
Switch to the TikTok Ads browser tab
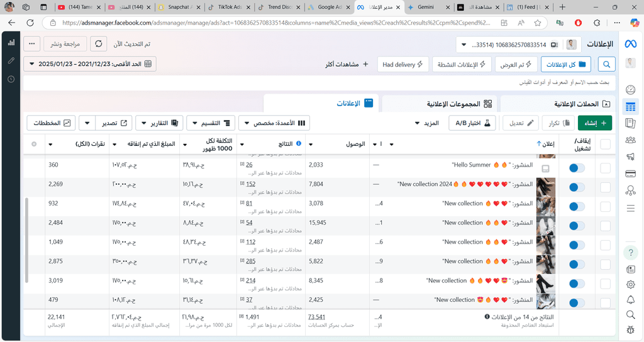click(x=230, y=7)
